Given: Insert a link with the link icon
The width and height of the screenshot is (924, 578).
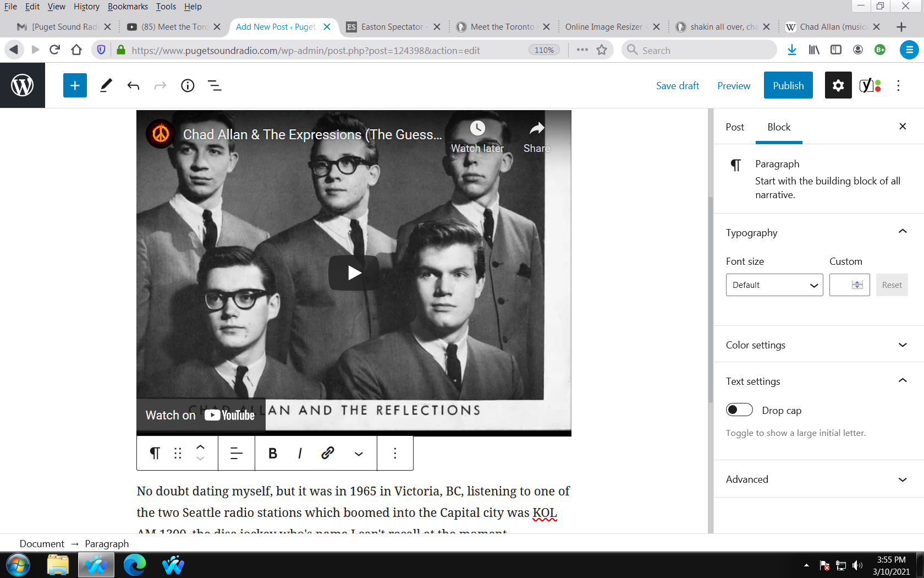Looking at the screenshot, I should point(328,453).
